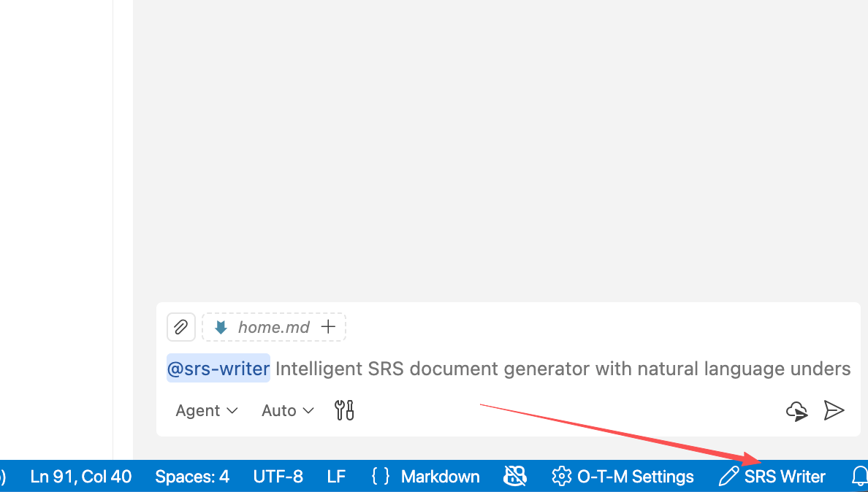Screen dimensions: 868x492
Task: Open the configure tools icon
Action: coord(344,410)
